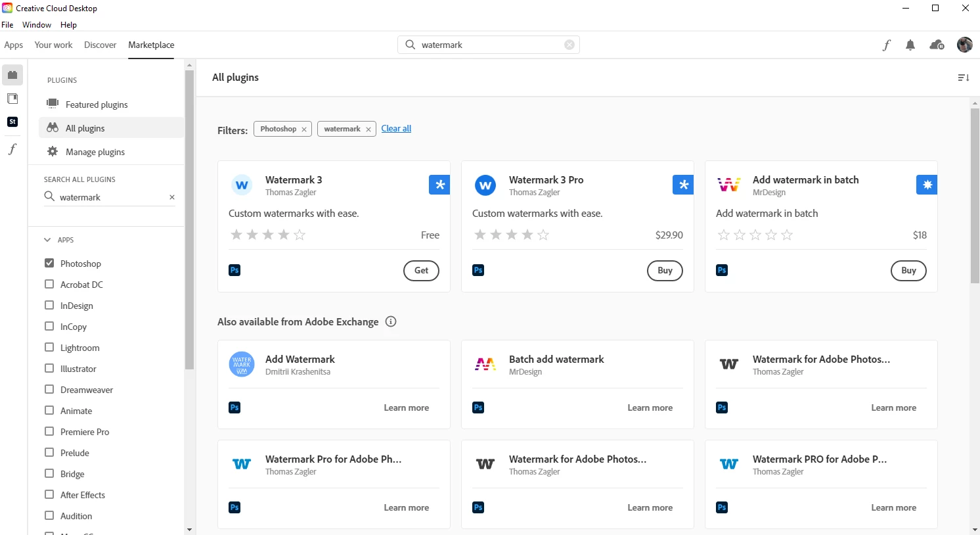This screenshot has width=980, height=535.
Task: Check the Illustrator filter
Action: tap(49, 368)
